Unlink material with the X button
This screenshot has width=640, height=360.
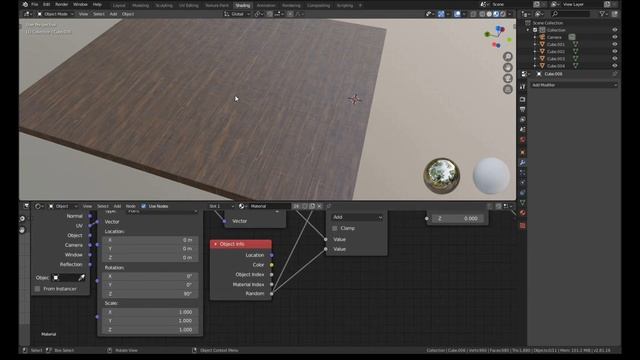(x=320, y=206)
